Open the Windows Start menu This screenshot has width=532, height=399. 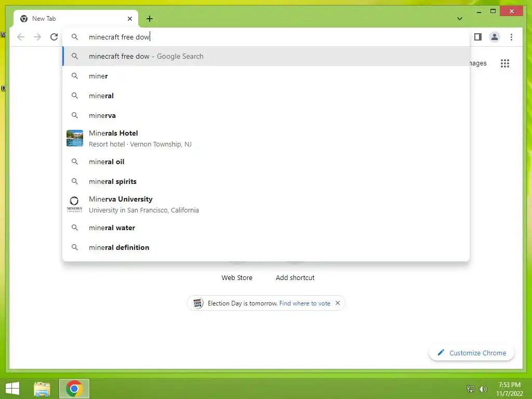point(12,389)
